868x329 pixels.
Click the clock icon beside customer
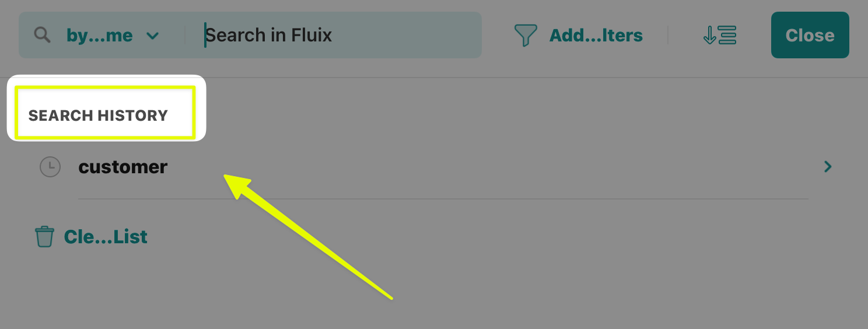coord(50,167)
